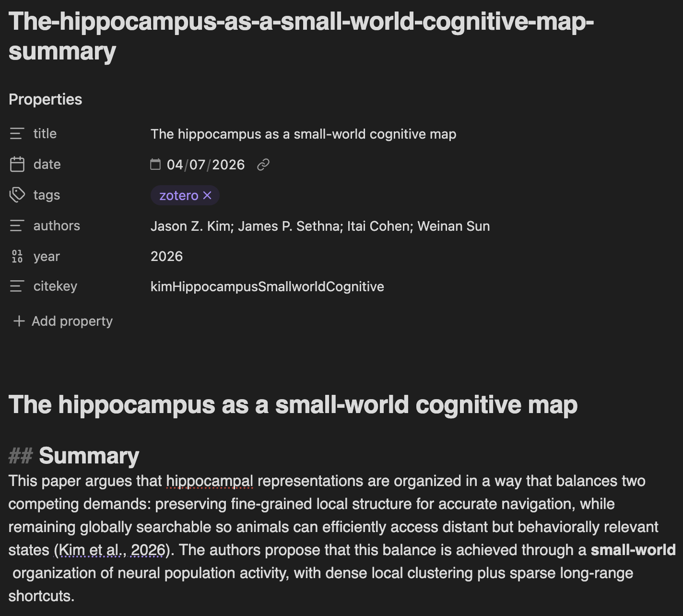
Task: Click the link icon after the date value
Action: 263,165
